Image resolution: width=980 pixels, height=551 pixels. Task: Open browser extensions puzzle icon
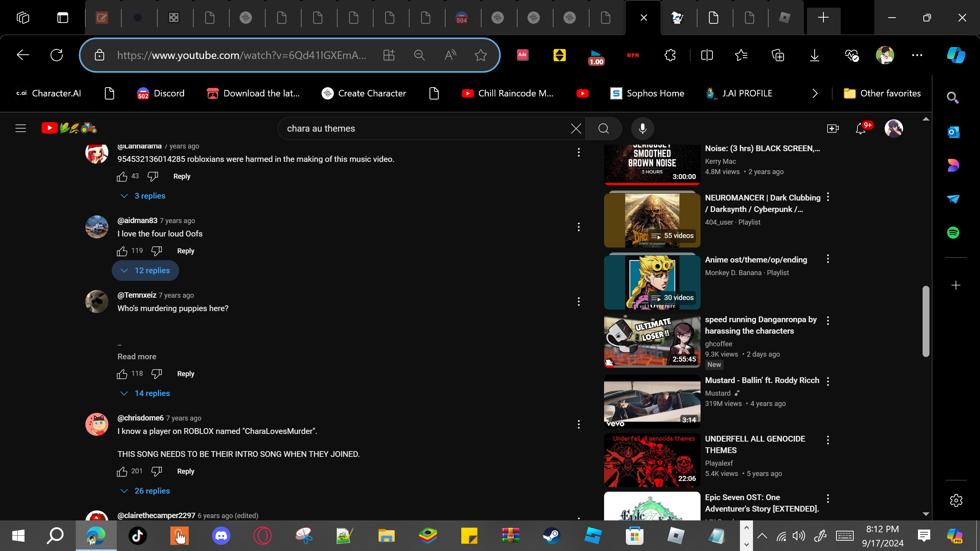(670, 55)
